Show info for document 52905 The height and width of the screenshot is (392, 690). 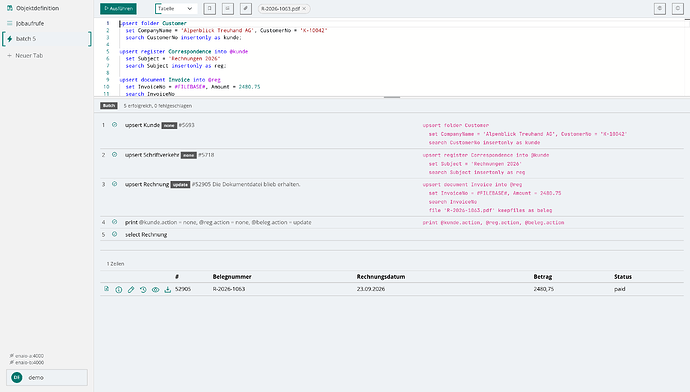119,289
